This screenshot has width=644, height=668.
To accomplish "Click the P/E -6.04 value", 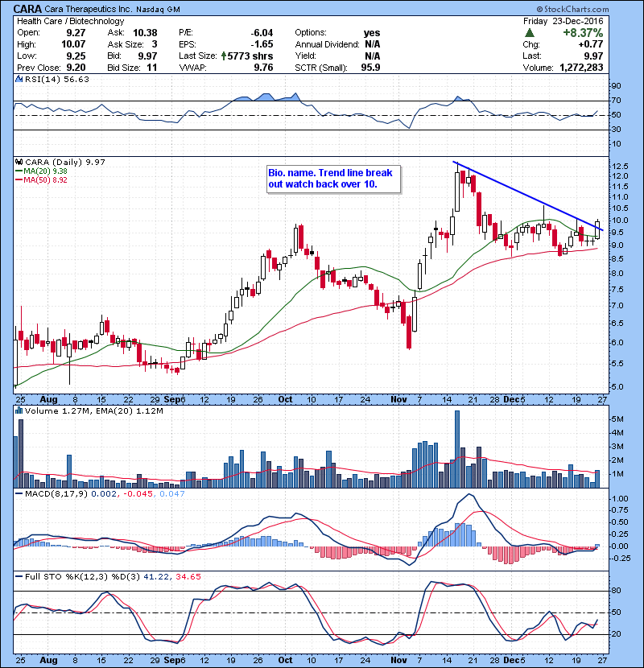I will point(262,33).
